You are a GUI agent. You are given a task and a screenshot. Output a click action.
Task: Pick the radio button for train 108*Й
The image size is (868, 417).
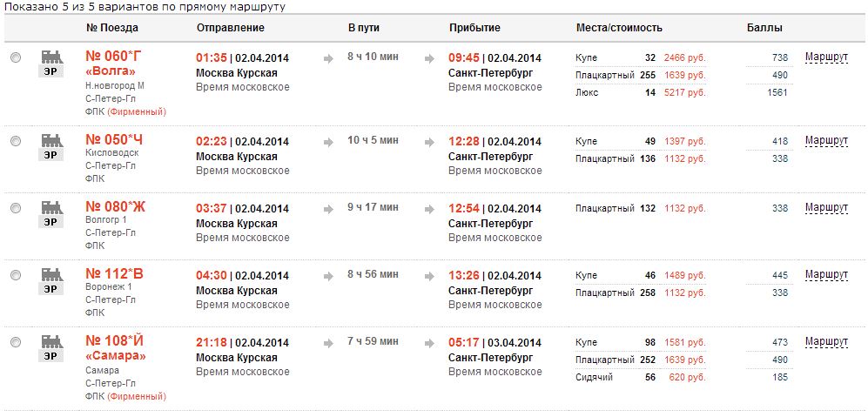(16, 342)
